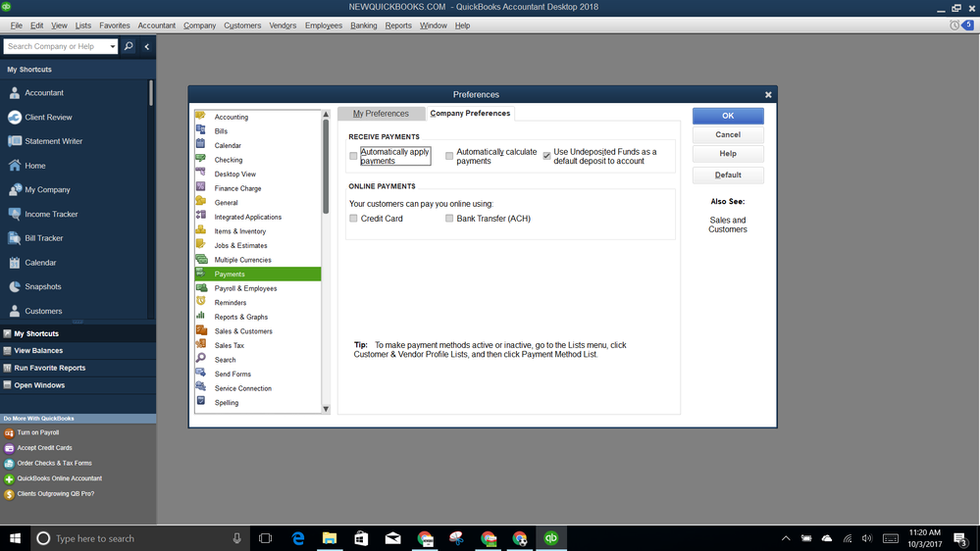Open reminders clock icon in menu bar
980x551 pixels.
(954, 25)
